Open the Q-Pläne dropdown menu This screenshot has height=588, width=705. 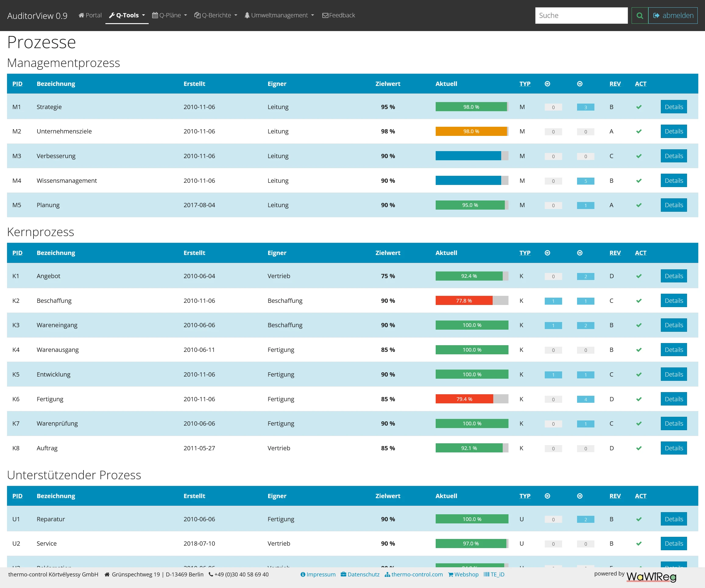(169, 15)
